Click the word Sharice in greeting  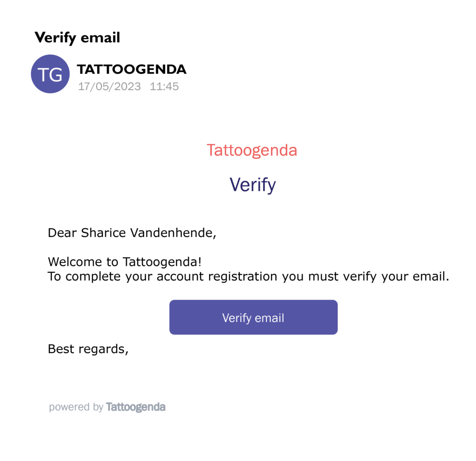(103, 233)
